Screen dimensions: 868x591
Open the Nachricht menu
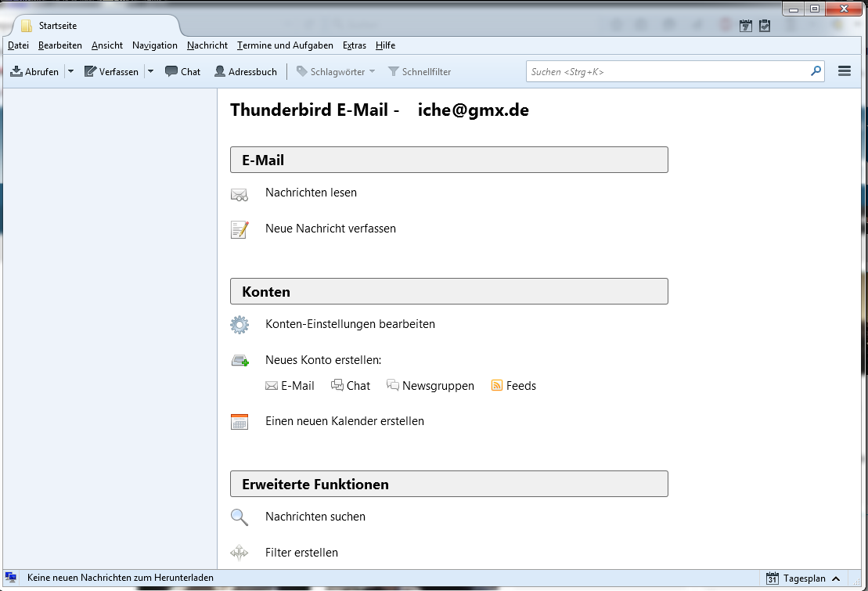207,45
